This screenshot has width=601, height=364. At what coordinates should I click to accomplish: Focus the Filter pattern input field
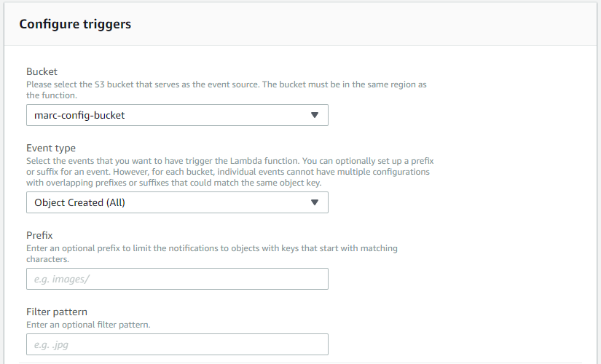177,344
